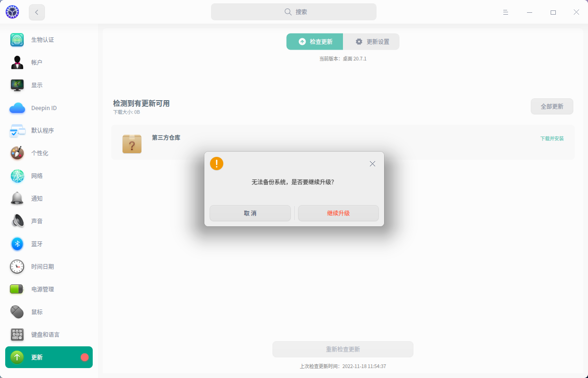The width and height of the screenshot is (588, 378).
Task: Switch to Update Settings (更新设置) tab
Action: pyautogui.click(x=371, y=42)
